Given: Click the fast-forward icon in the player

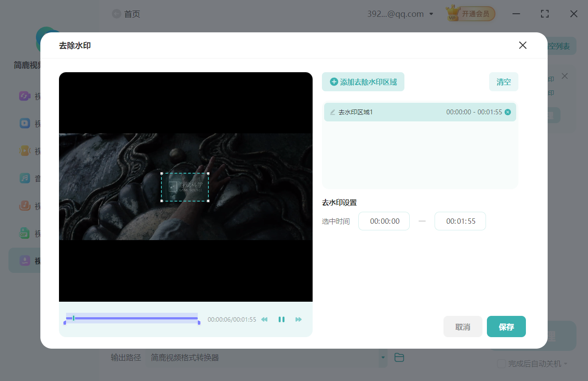Looking at the screenshot, I should click(x=298, y=319).
